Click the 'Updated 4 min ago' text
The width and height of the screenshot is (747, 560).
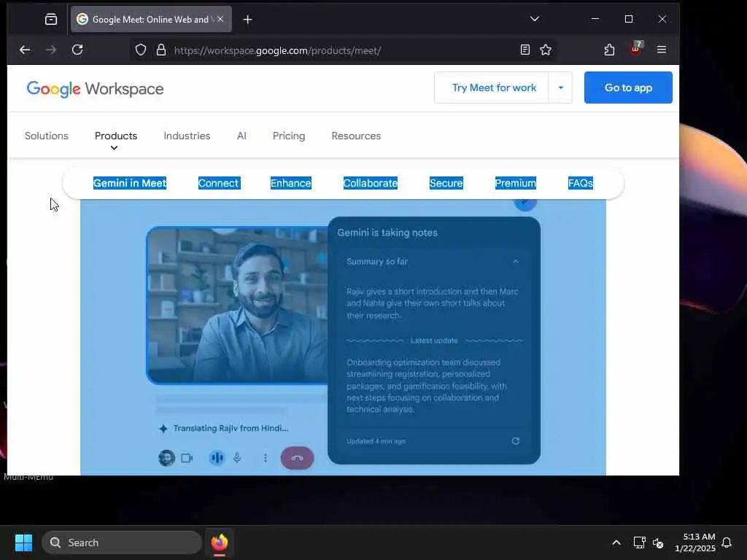[376, 441]
